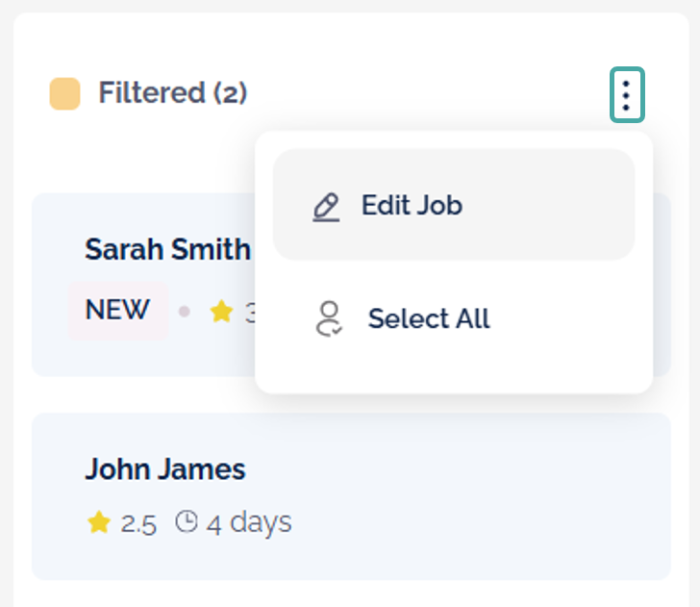Click the pencil icon beside Edit Job
Screen dimensions: 700x607
[x=327, y=206]
